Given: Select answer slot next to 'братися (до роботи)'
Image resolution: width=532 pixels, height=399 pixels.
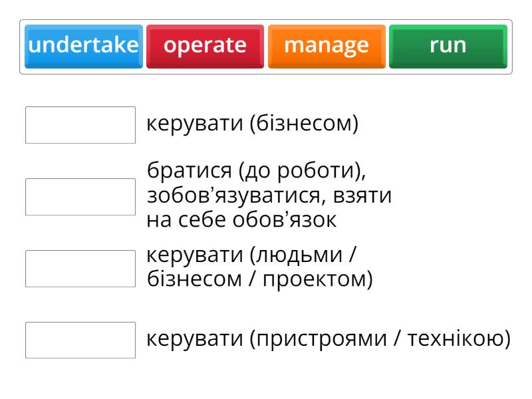Looking at the screenshot, I should (80, 197).
